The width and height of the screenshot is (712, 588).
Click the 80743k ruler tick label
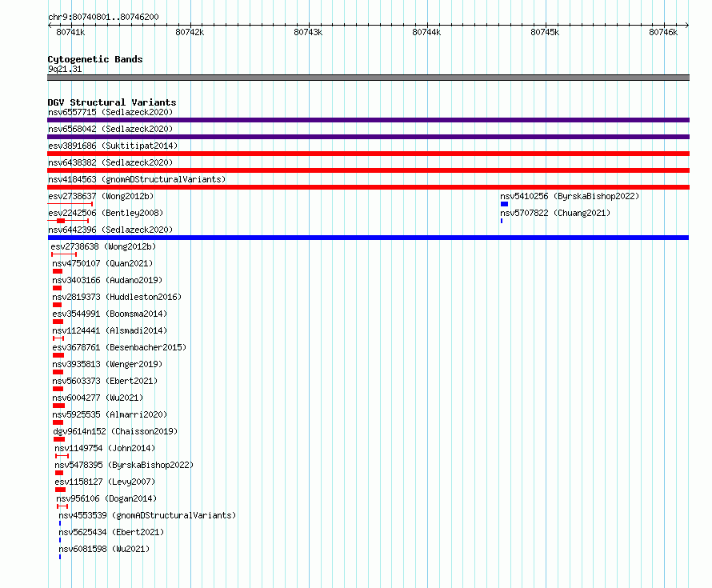pyautogui.click(x=308, y=32)
